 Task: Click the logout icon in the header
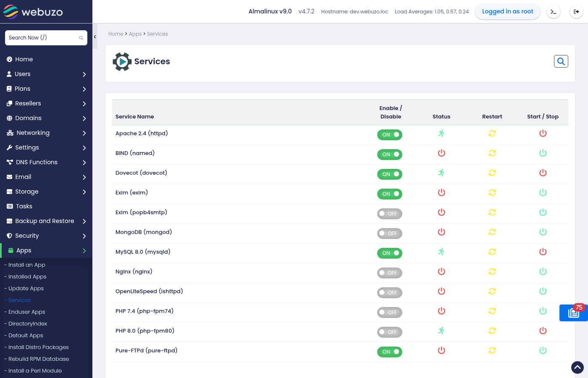coord(576,12)
